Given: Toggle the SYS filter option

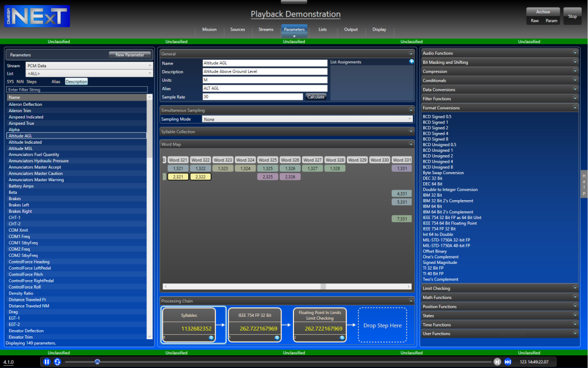Looking at the screenshot, I should pos(10,81).
